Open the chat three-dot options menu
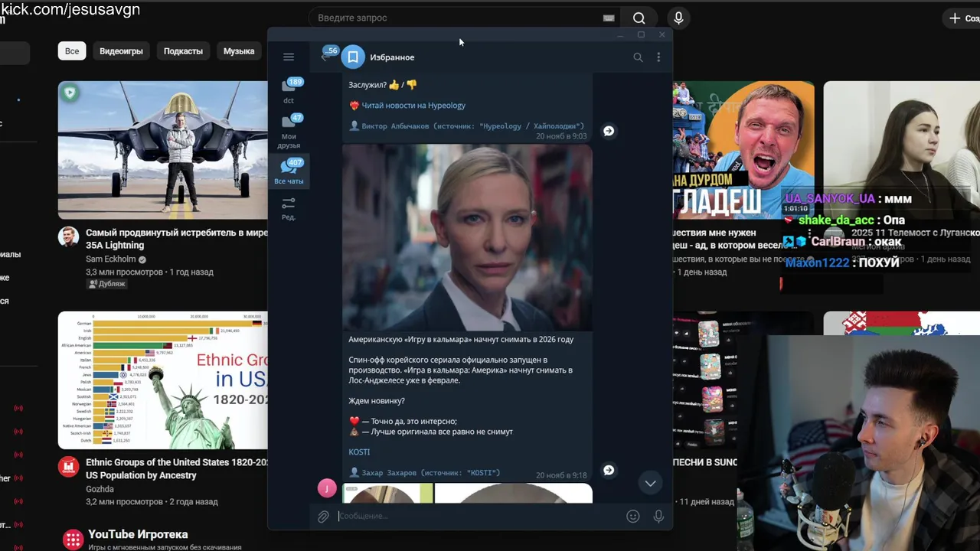The image size is (980, 551). (658, 57)
